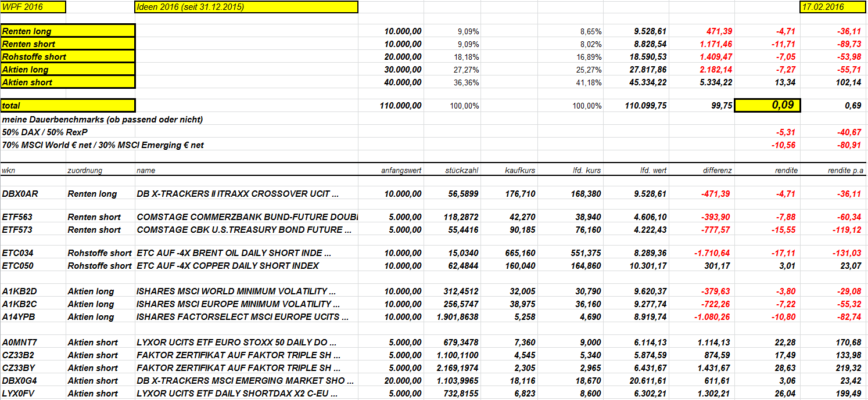
Task: Click name 'COMSTAGE CBK U.S.TREASURY BOND FUTURE ...'
Action: click(245, 230)
